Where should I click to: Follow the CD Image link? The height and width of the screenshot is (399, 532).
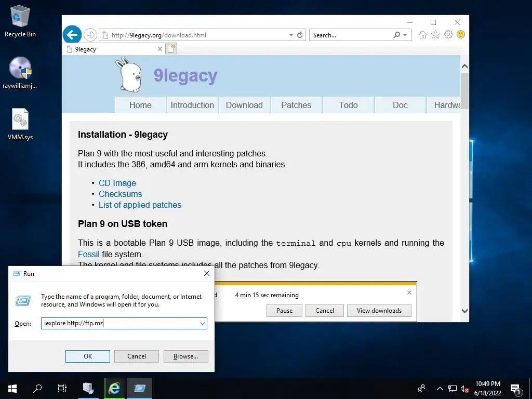pos(117,183)
